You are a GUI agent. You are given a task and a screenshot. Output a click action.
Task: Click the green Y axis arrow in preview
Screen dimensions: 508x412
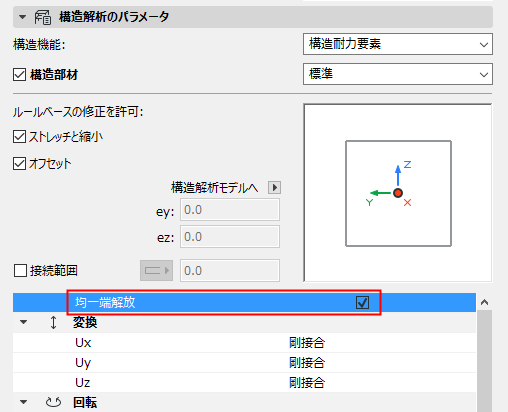(x=381, y=193)
